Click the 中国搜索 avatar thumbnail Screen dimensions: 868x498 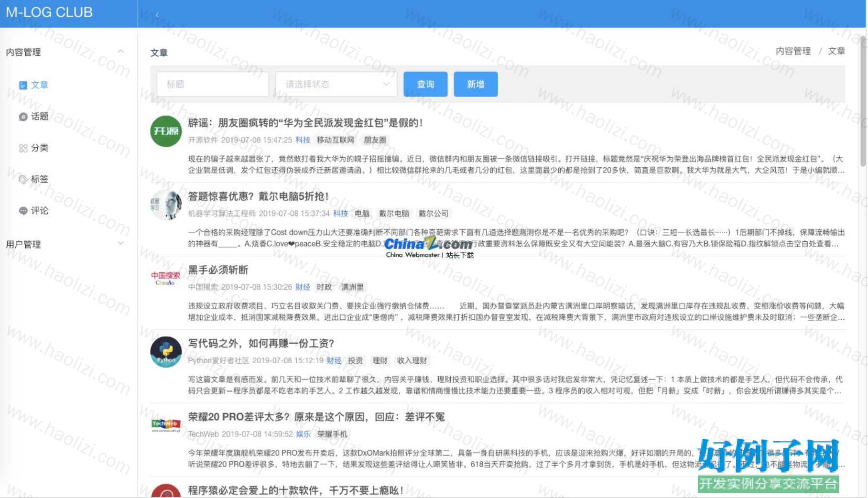[166, 279]
